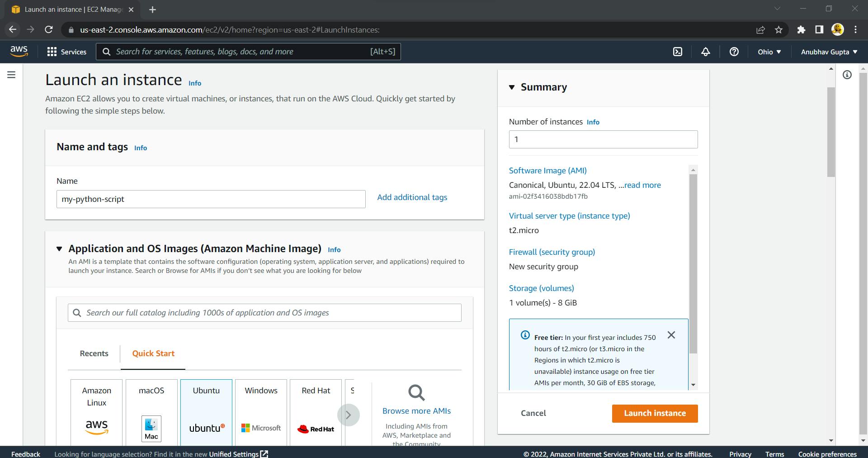Click the site lock icon in address bar
The height and width of the screenshot is (458, 868).
(x=71, y=30)
